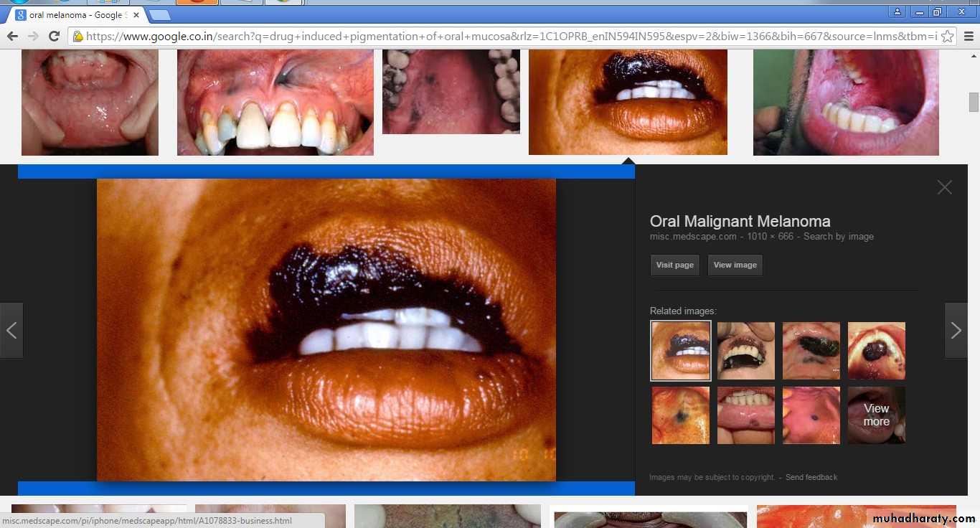Click the address bar URL field
The image size is (980, 528).
coord(502,36)
